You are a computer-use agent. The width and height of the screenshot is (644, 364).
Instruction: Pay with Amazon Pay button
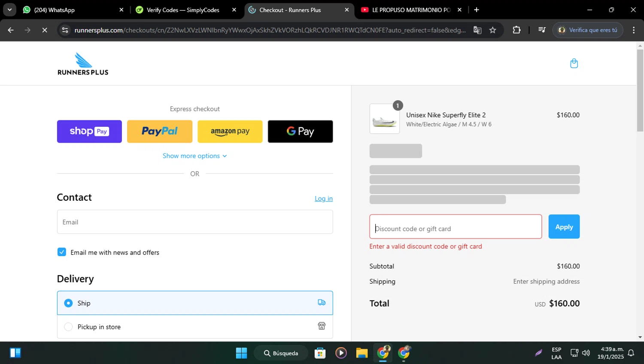pos(230,132)
